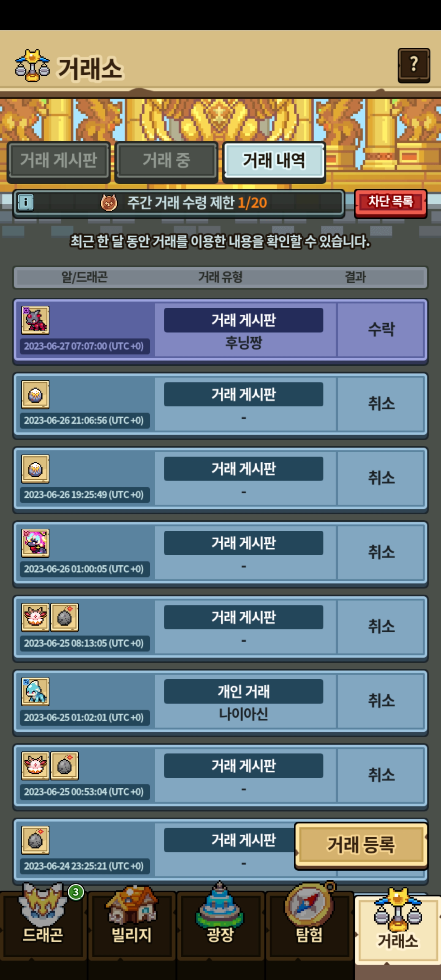Tap the pink dragon icon in 01:00:05 row
The width and height of the screenshot is (441, 980).
[x=36, y=543]
